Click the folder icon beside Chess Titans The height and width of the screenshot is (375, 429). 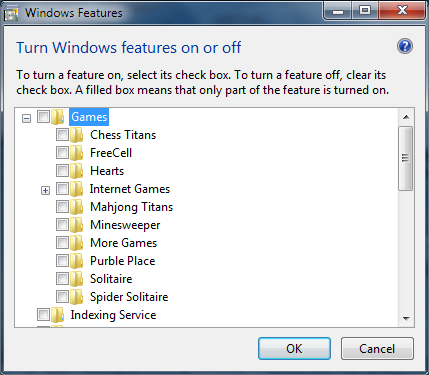(77, 135)
